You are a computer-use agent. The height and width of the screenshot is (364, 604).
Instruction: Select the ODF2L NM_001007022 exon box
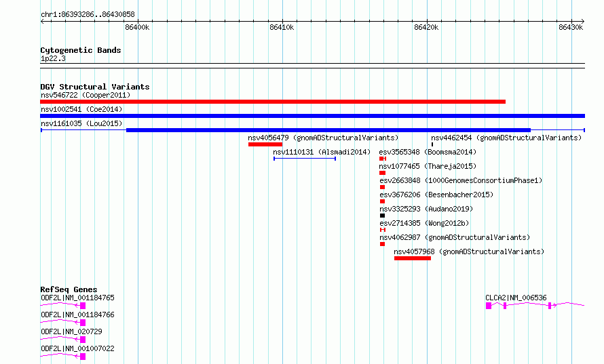pyautogui.click(x=82, y=357)
